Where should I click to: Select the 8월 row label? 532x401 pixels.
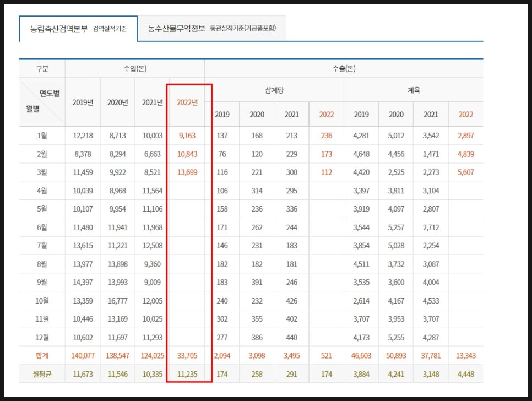tap(42, 264)
